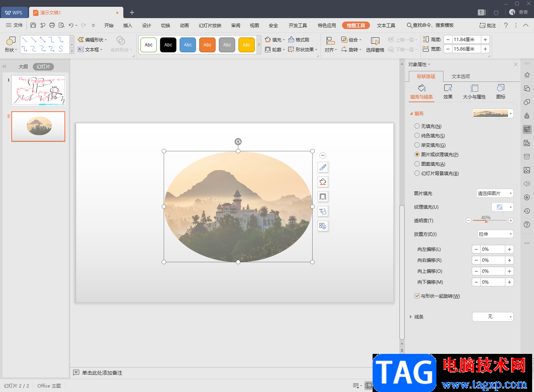Image resolution: width=534 pixels, height=392 pixels.
Task: Open Size & Properties (大小与属性) icon
Action: (474, 92)
